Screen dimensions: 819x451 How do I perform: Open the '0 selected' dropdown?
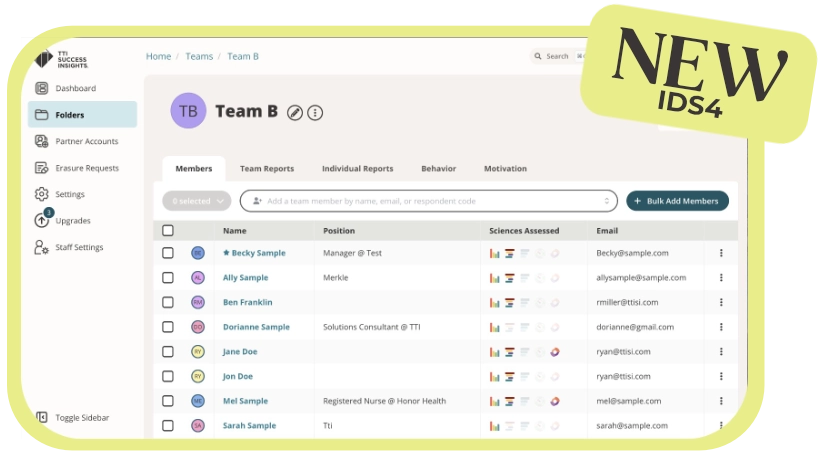coord(197,201)
